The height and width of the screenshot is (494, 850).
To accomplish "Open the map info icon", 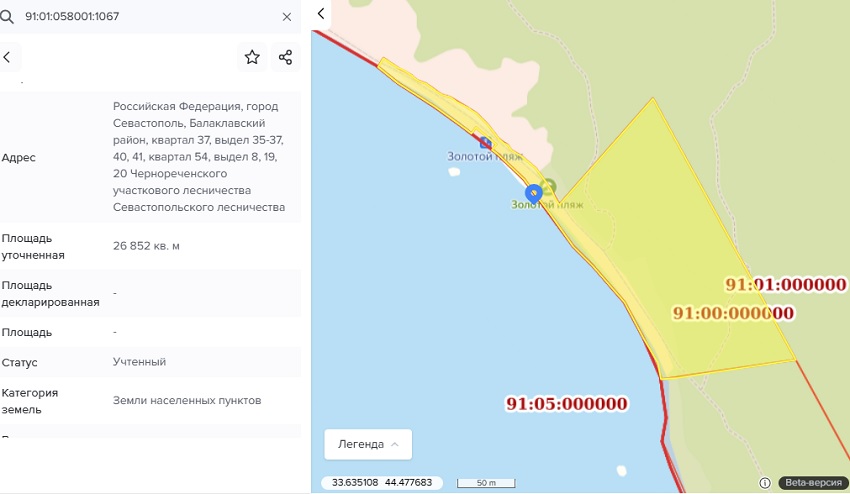I will point(764,483).
